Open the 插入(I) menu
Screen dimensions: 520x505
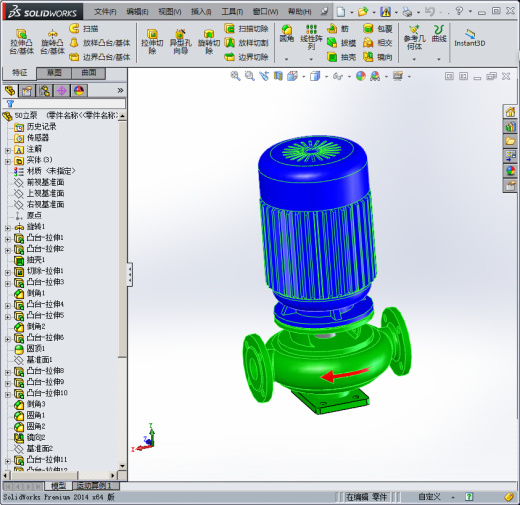pos(201,12)
